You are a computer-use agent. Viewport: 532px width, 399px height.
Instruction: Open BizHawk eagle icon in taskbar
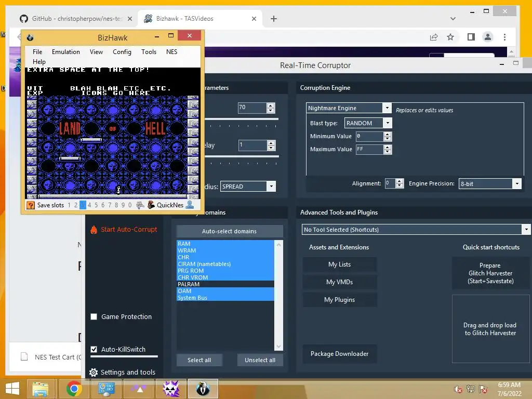tap(203, 389)
